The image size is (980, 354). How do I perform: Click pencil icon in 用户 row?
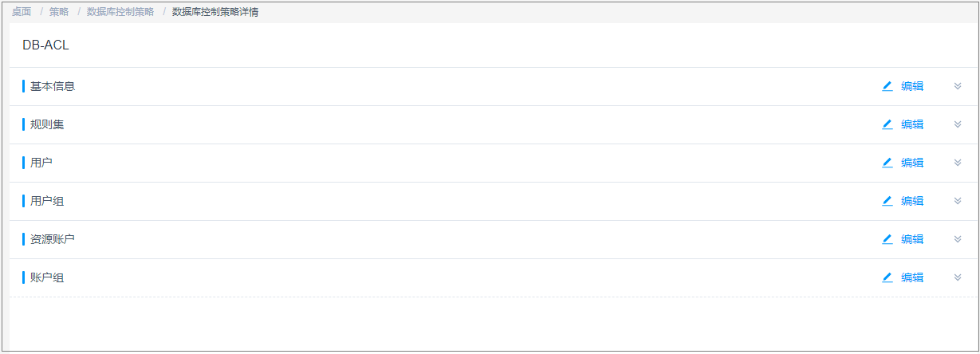click(887, 163)
